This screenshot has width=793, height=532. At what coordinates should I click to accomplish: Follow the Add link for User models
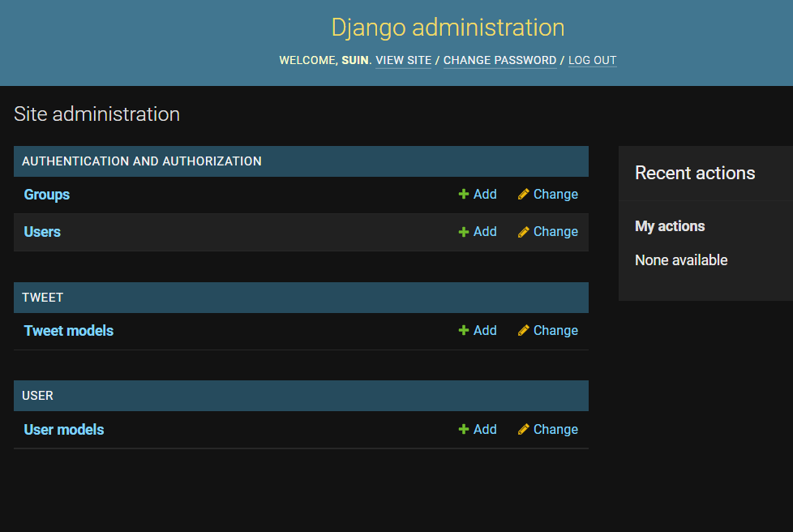485,429
